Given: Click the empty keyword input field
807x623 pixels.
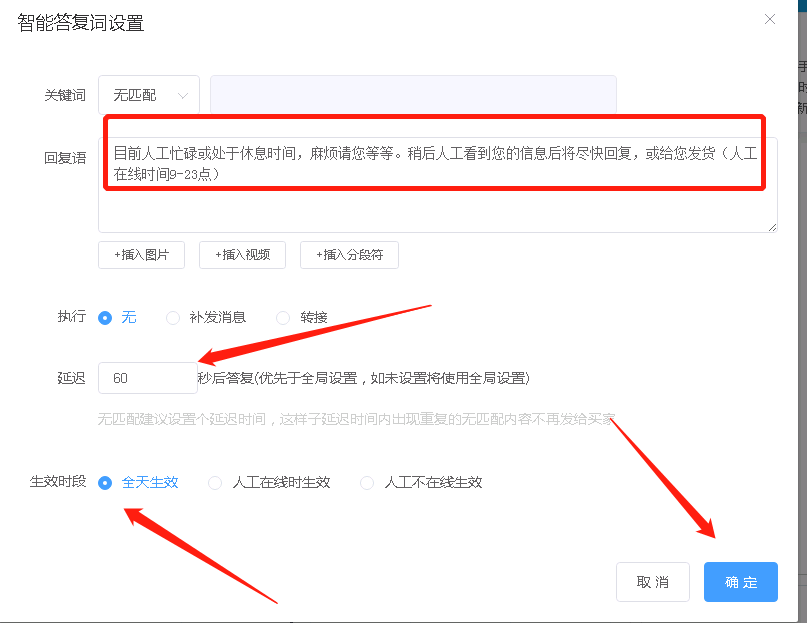Looking at the screenshot, I should click(x=413, y=95).
